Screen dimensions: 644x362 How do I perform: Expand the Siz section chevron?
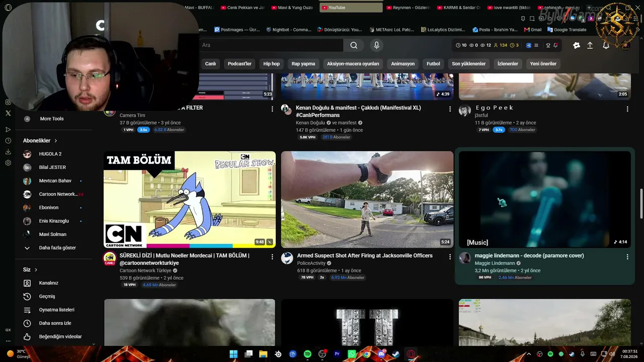36,270
